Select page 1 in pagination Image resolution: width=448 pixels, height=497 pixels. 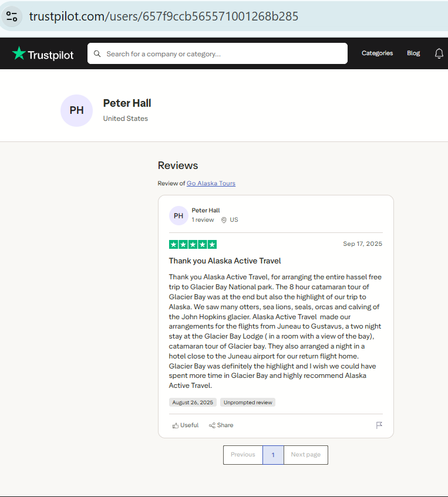tap(273, 455)
